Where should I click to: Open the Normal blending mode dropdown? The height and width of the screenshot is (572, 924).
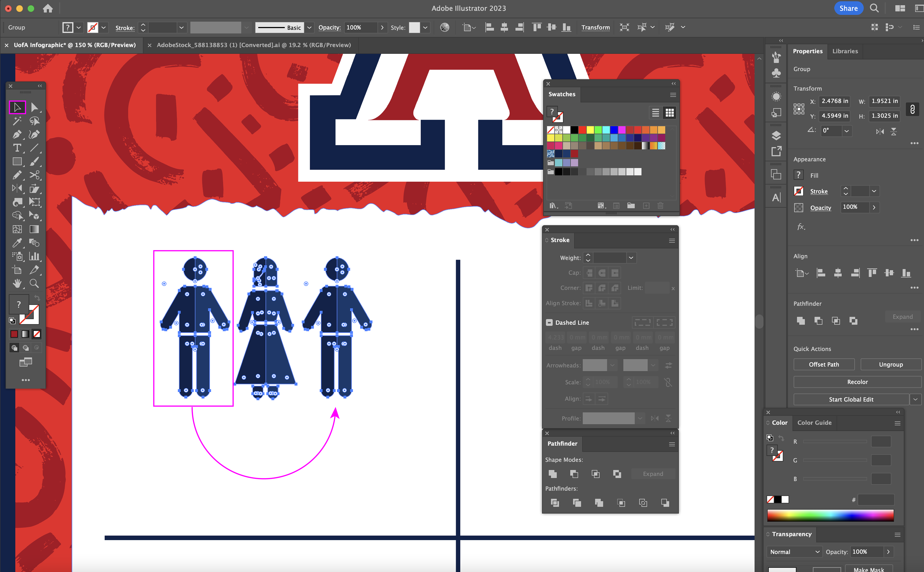pyautogui.click(x=794, y=552)
